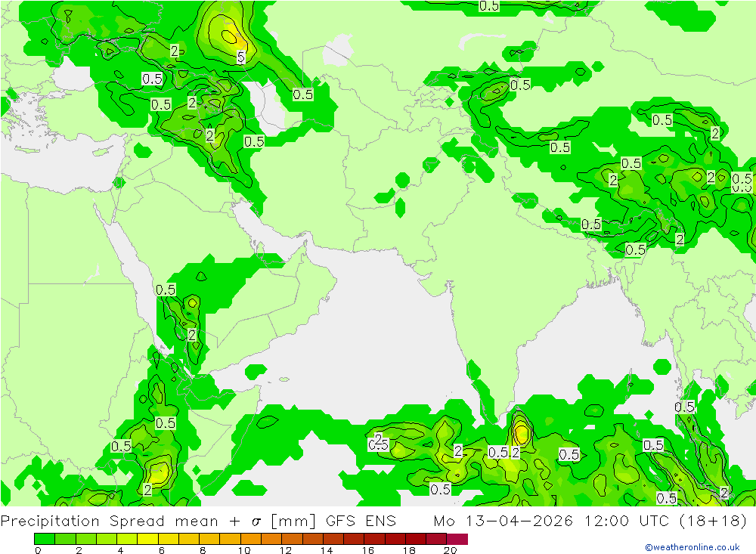Viewport: 756px width, 554px height.
Task: Click the legend tick value '16'
Action: pos(368,550)
